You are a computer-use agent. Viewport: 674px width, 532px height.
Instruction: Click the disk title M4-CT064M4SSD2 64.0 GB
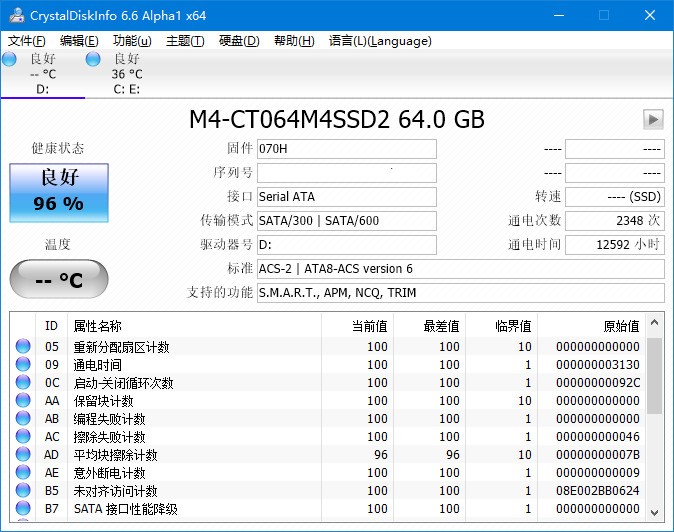tap(337, 119)
